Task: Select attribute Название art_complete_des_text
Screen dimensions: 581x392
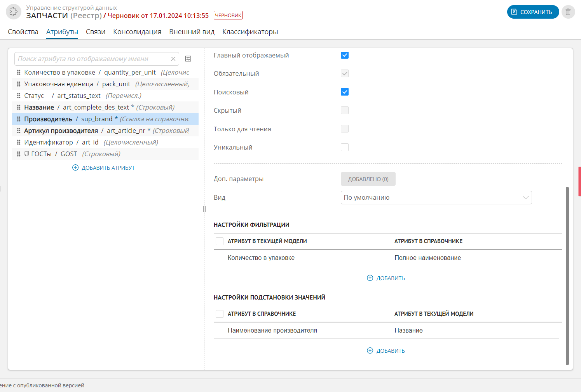Action: point(105,107)
